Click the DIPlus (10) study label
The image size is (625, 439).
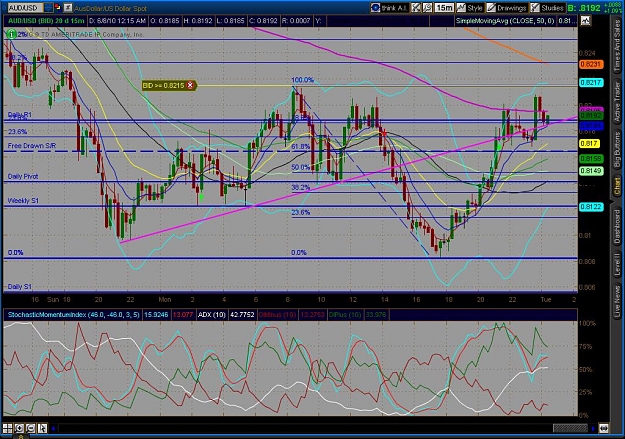(x=345, y=315)
